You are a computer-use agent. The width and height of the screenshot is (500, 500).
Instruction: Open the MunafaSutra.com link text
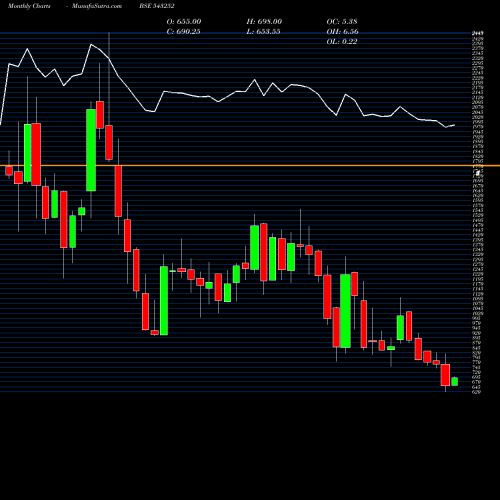97,6
